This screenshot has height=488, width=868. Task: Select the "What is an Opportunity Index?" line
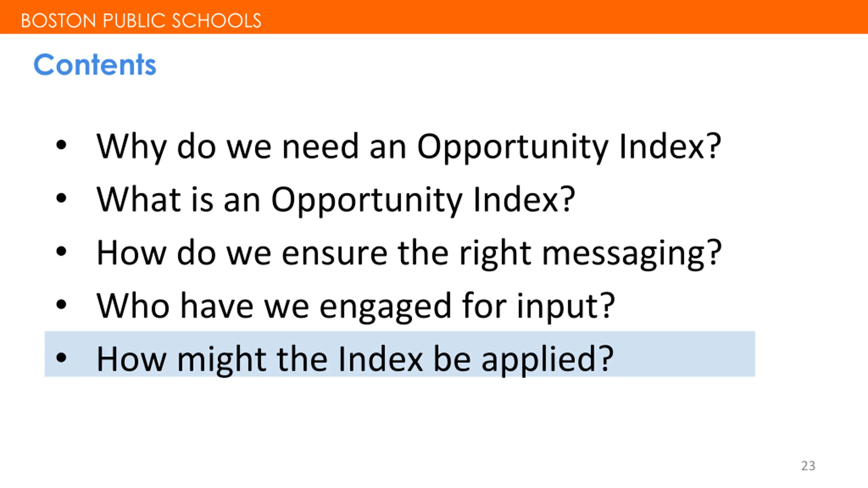click(x=336, y=200)
